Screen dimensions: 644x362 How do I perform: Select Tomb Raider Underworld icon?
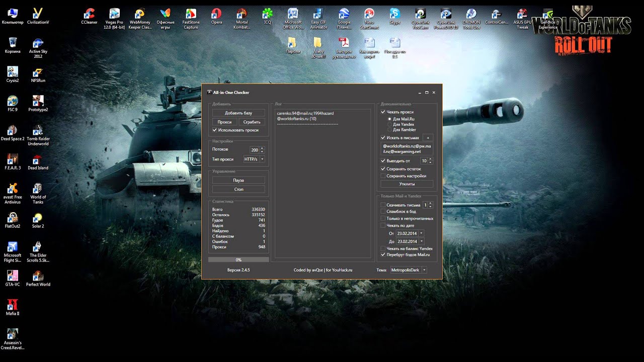tap(38, 135)
